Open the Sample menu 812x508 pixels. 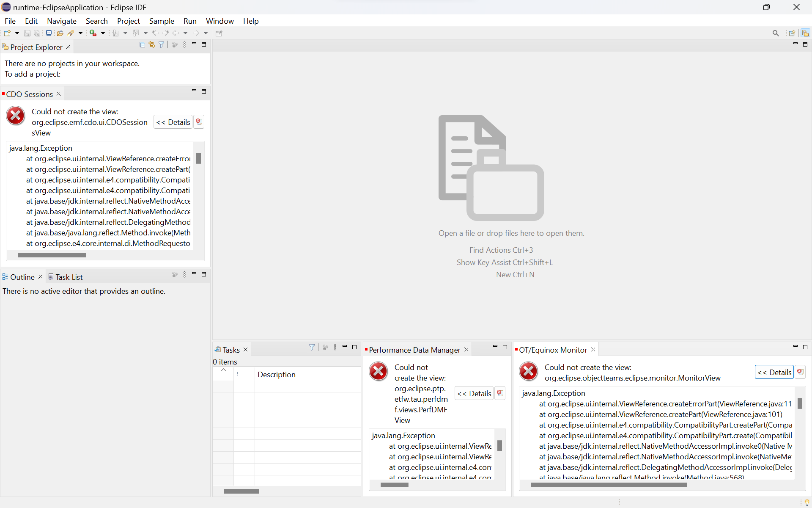[x=162, y=21]
